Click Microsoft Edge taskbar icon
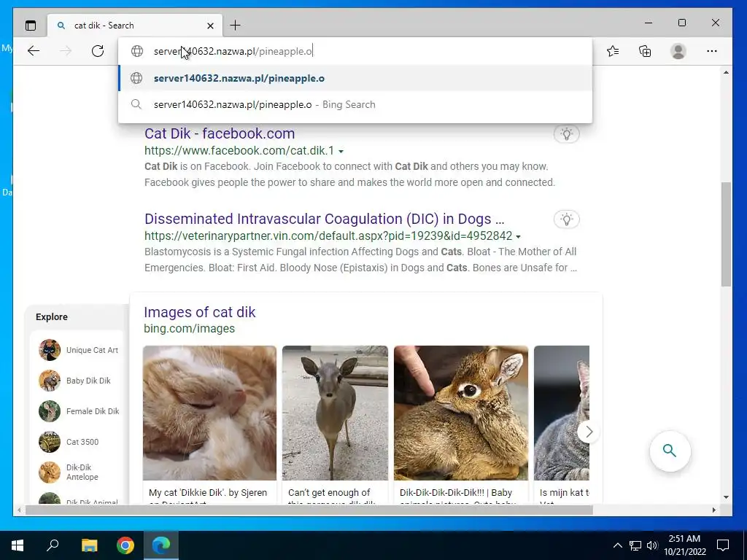The height and width of the screenshot is (560, 747). (x=161, y=545)
